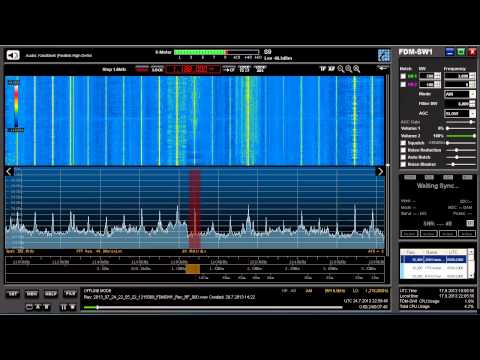The width and height of the screenshot is (480, 360).
Task: Open the AGC dropdown
Action: 460,114
